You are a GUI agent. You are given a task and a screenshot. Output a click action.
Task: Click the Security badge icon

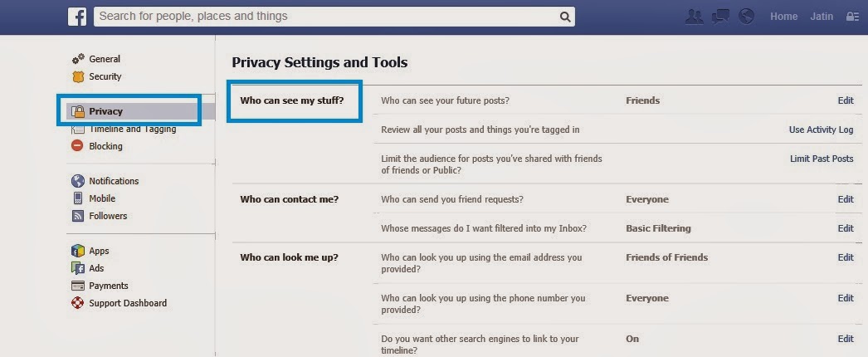[x=78, y=76]
